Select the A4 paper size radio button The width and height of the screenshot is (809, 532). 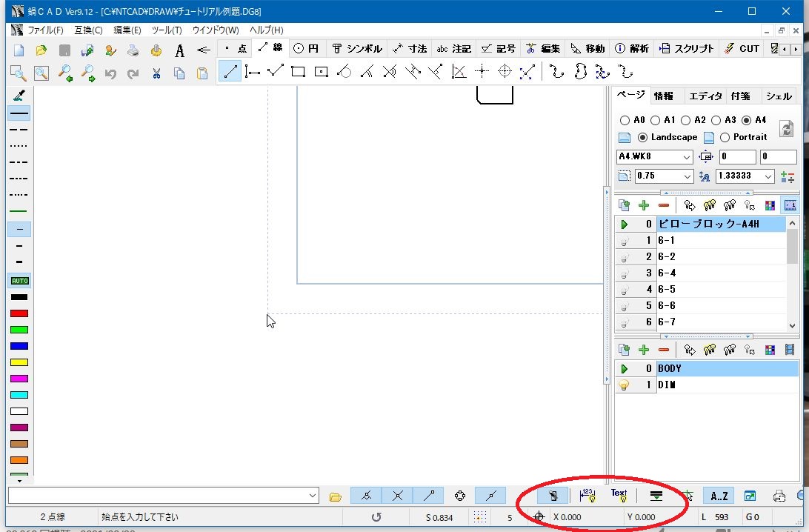pyautogui.click(x=746, y=120)
